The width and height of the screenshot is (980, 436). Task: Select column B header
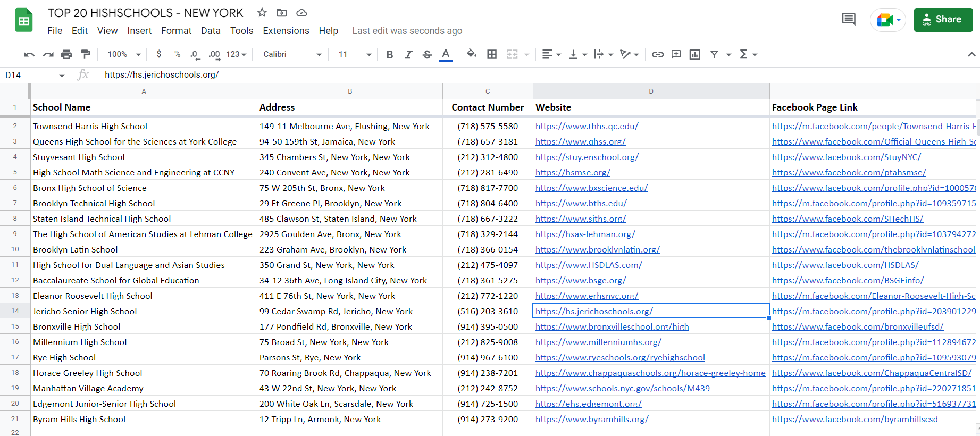click(x=350, y=91)
